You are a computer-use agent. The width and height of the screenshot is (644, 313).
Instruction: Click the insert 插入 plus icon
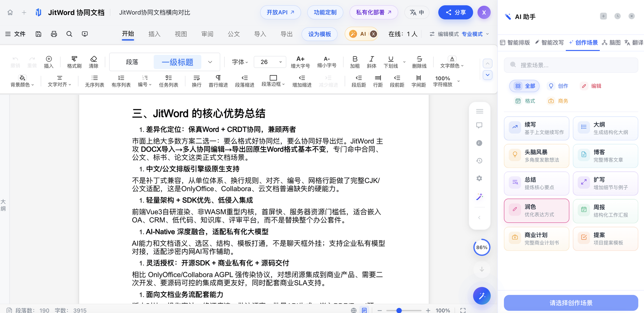49,62
